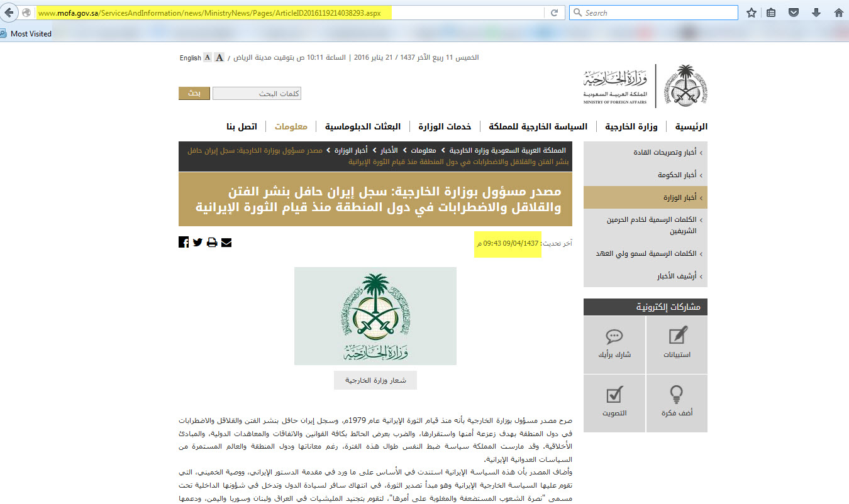Image resolution: width=849 pixels, height=504 pixels.
Task: Email the article via the envelope icon
Action: pos(226,242)
